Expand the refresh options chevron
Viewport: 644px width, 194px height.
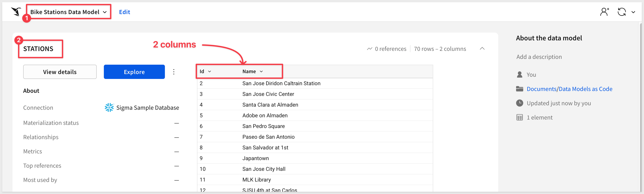(x=633, y=12)
